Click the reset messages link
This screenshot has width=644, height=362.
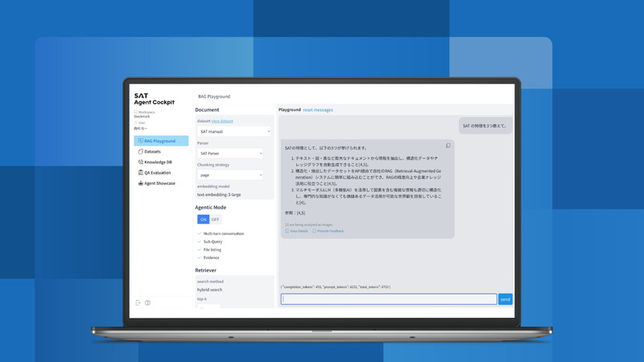click(318, 110)
